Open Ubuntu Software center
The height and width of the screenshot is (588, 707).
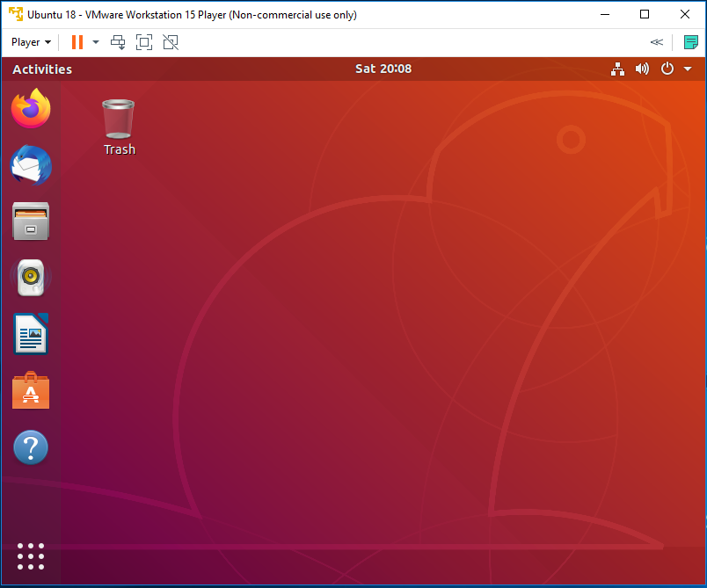(x=31, y=390)
